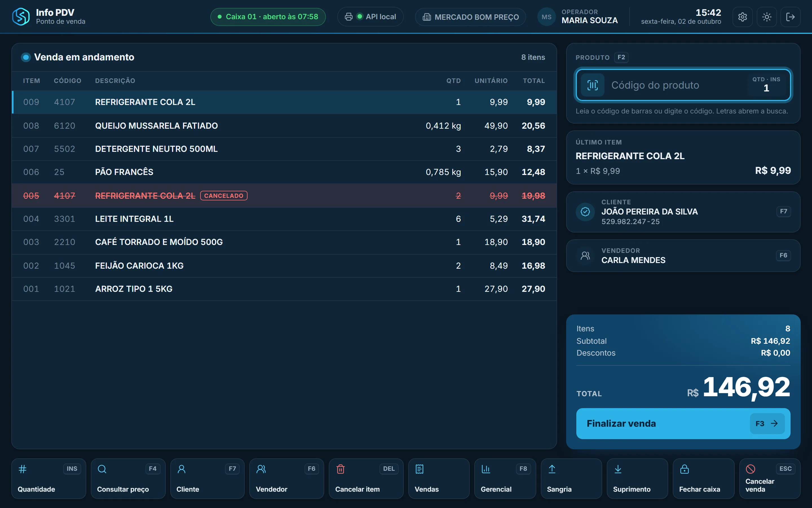Click MERCADO BOM PREÇO store badge
This screenshot has width=812, height=508.
(470, 17)
